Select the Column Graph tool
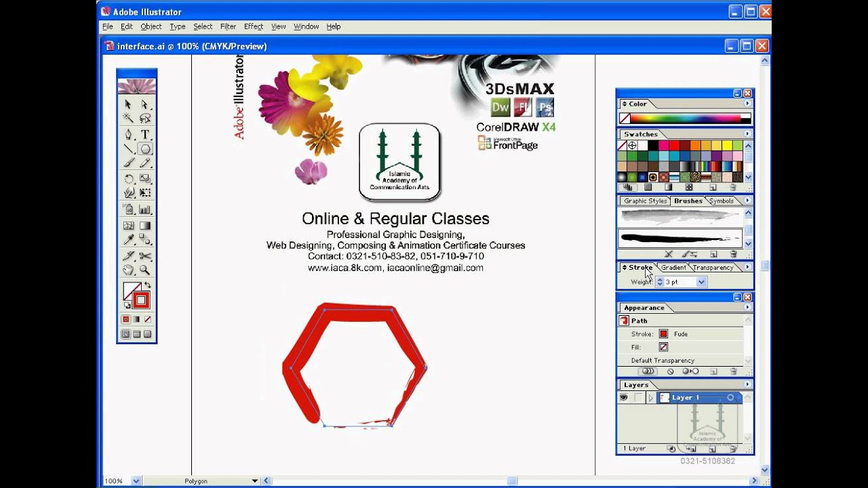The width and height of the screenshot is (868, 488). click(x=144, y=209)
